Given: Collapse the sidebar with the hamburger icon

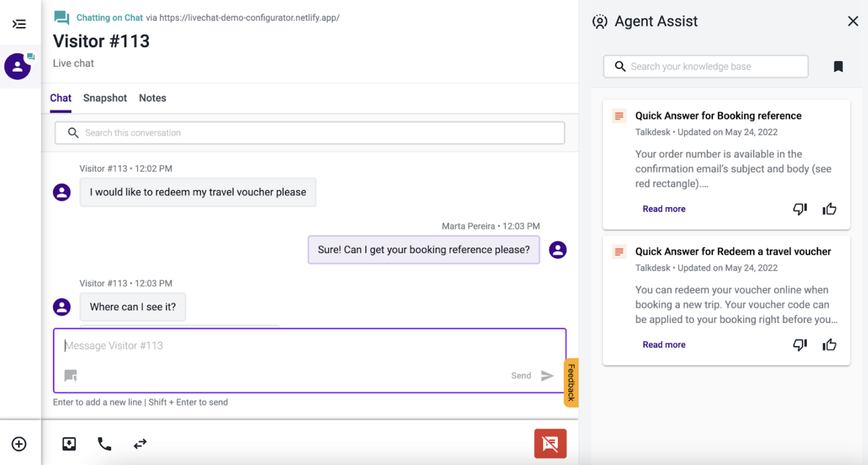Looking at the screenshot, I should point(19,24).
